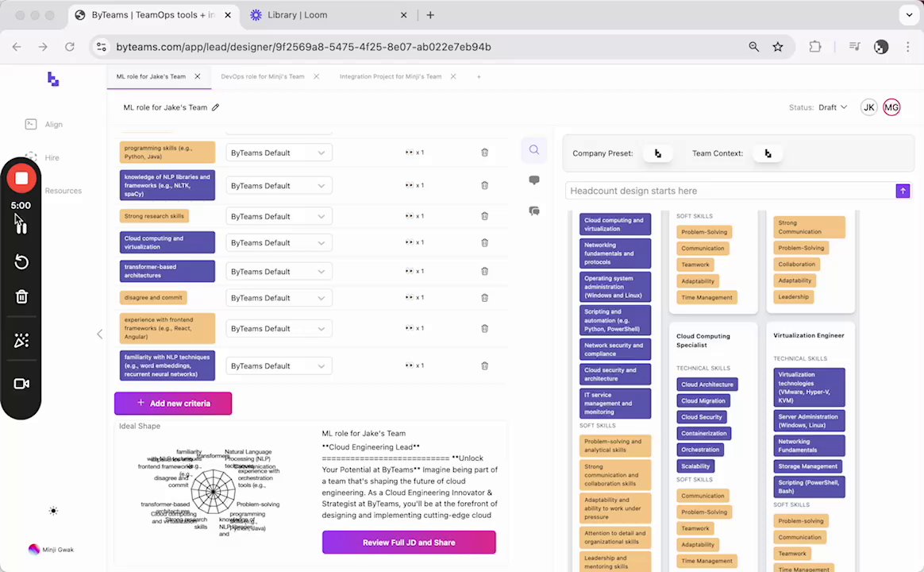This screenshot has height=572, width=924.
Task: Focus Headcount design starts here field
Action: pos(731,191)
